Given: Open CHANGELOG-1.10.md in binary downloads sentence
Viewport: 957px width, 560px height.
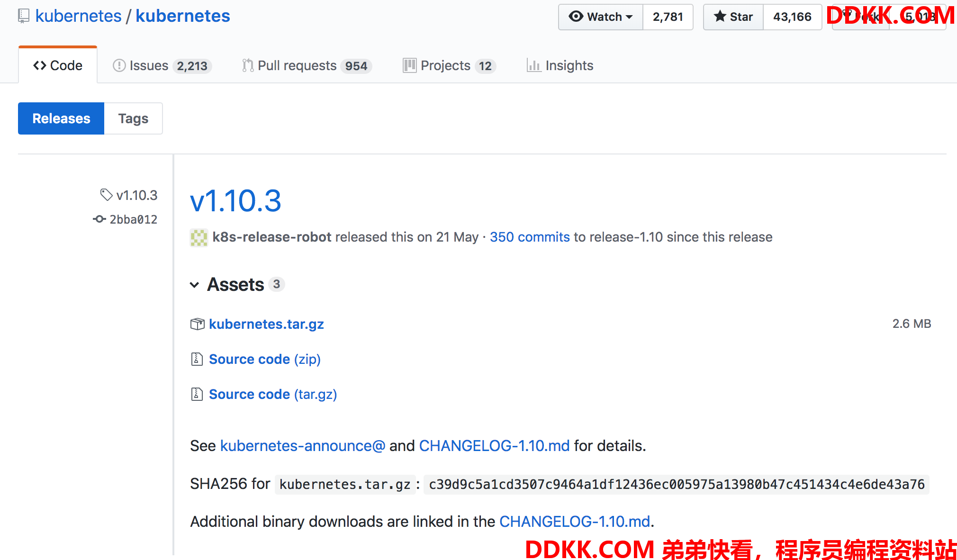Looking at the screenshot, I should tap(575, 522).
